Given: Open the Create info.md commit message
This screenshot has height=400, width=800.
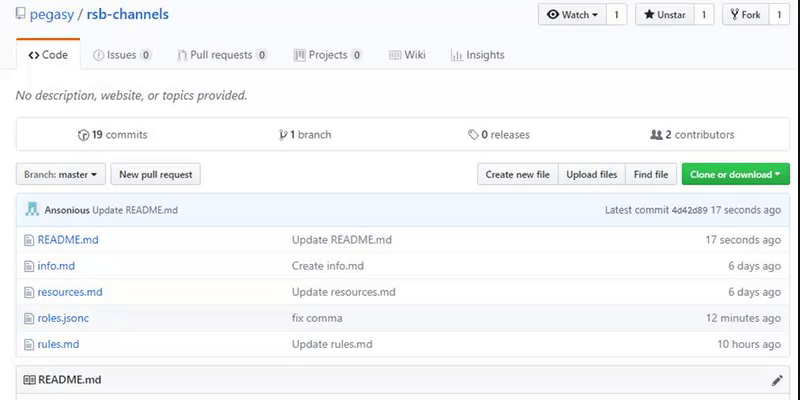Looking at the screenshot, I should pyautogui.click(x=328, y=266).
